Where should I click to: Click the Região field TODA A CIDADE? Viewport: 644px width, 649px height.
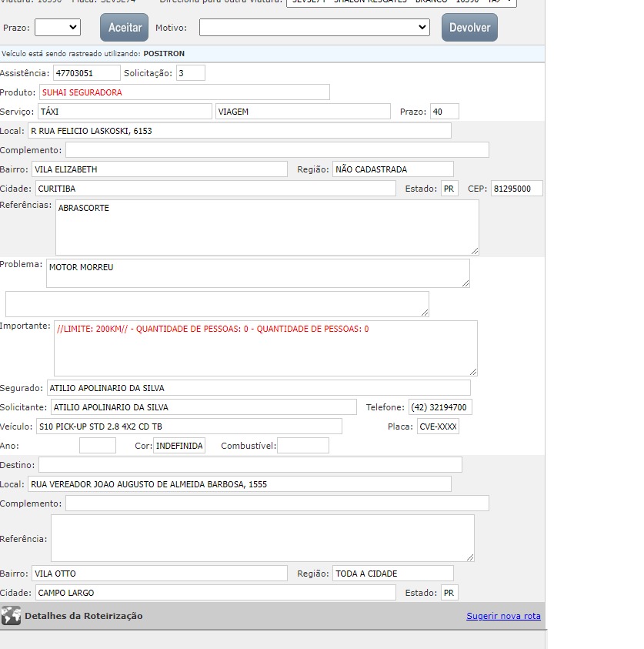pyautogui.click(x=393, y=574)
